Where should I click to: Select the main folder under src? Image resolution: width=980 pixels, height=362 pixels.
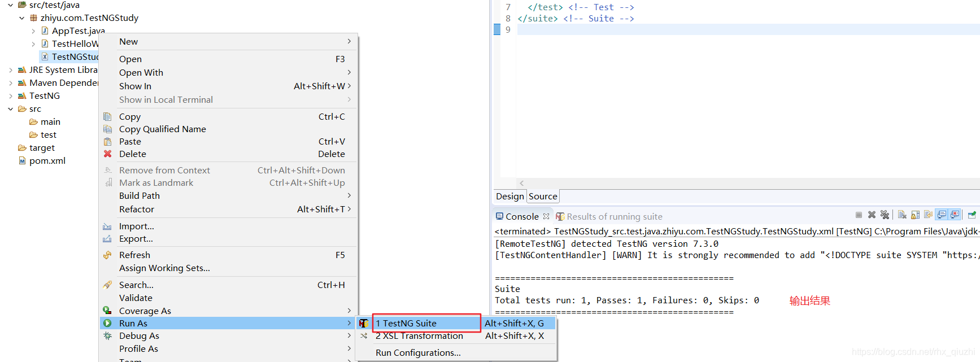pyautogui.click(x=45, y=122)
